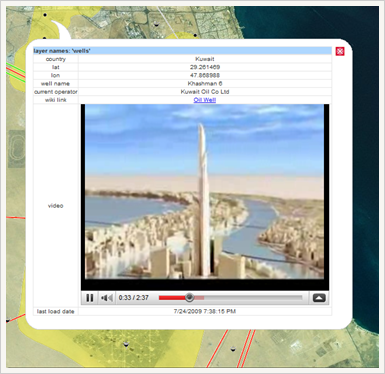Click the 0:33 / 2:37 time display
Image resolution: width=385 pixels, height=374 pixels.
click(134, 298)
